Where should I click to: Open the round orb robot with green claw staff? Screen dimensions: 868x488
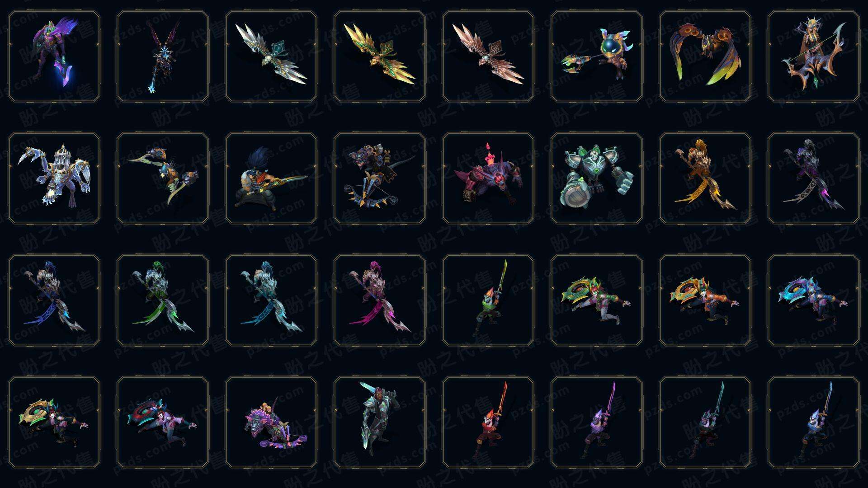click(597, 56)
